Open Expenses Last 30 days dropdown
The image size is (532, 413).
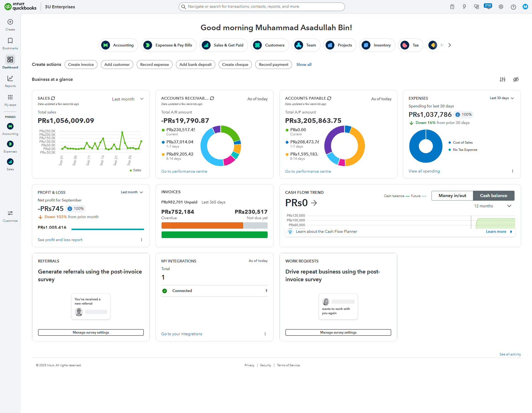[x=502, y=98]
